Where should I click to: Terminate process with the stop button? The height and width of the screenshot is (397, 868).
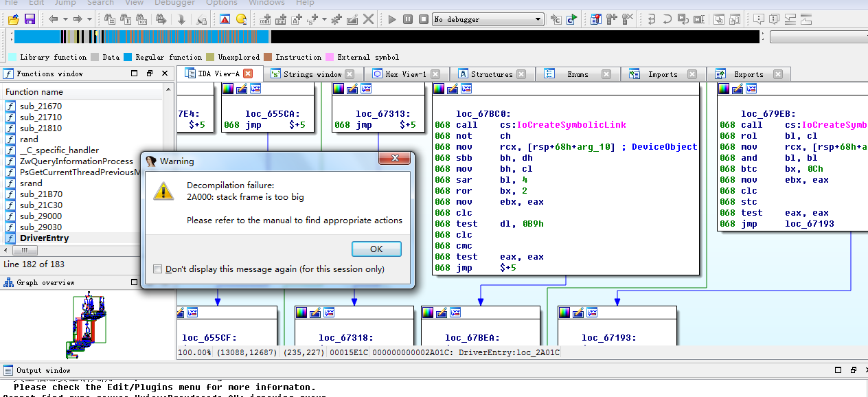[424, 19]
